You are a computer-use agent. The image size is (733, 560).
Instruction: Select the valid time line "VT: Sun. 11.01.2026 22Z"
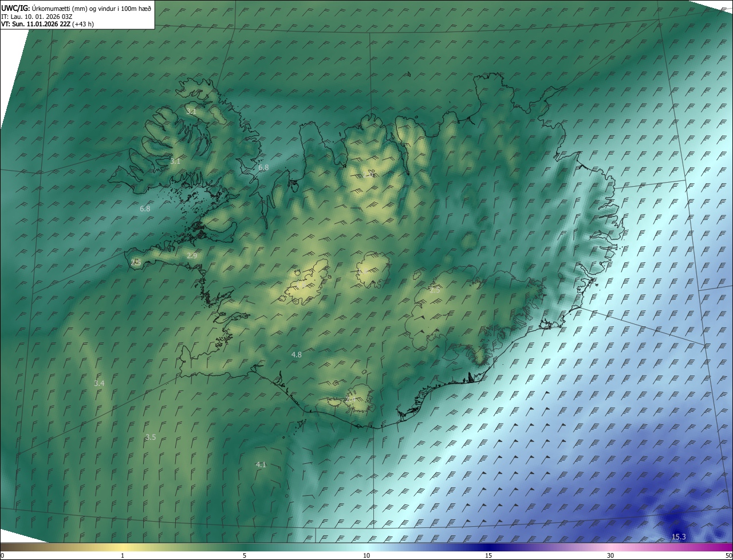(x=36, y=24)
